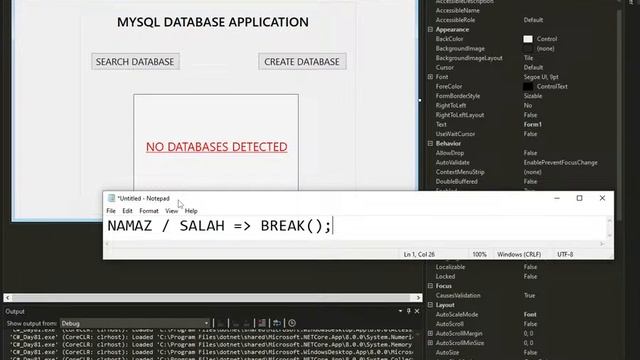Select the DoubleBuffered property row
Screen dimensions: 640x360
[x=522, y=181]
